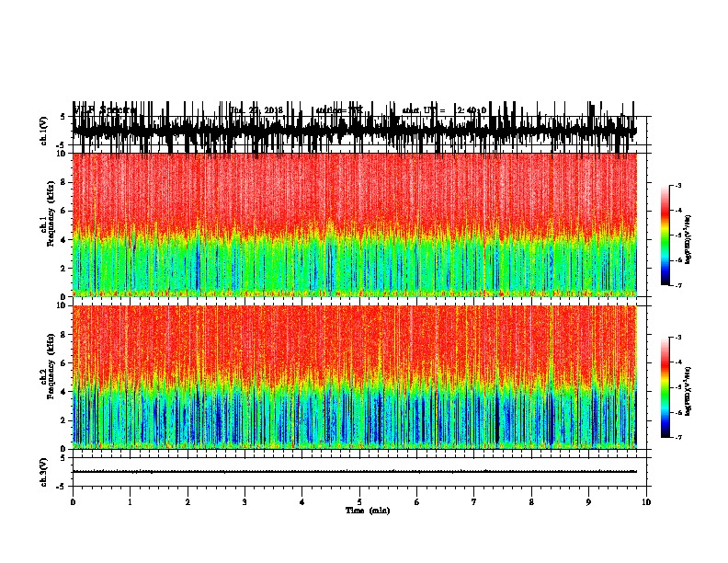
Task: Click the ch.2 "Frequency (kHz)" axis label
Action: 51,366
